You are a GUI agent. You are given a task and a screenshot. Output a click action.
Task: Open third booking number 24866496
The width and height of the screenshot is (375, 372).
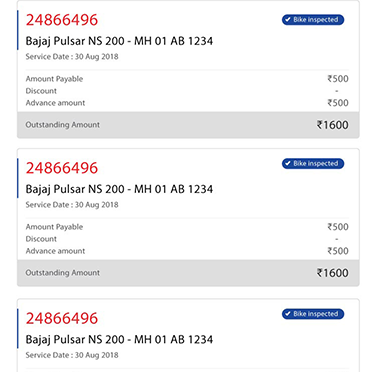click(x=62, y=318)
